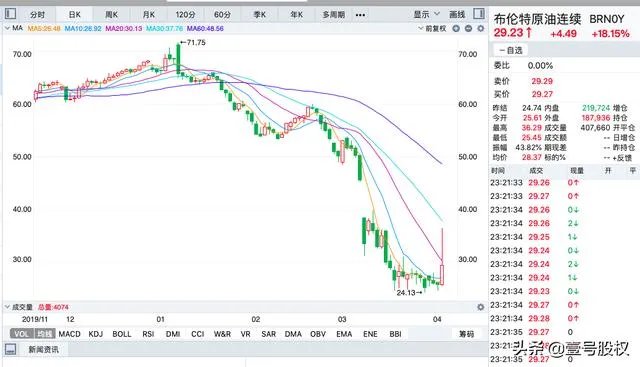
Task: Select the BBI indicator
Action: click(395, 334)
